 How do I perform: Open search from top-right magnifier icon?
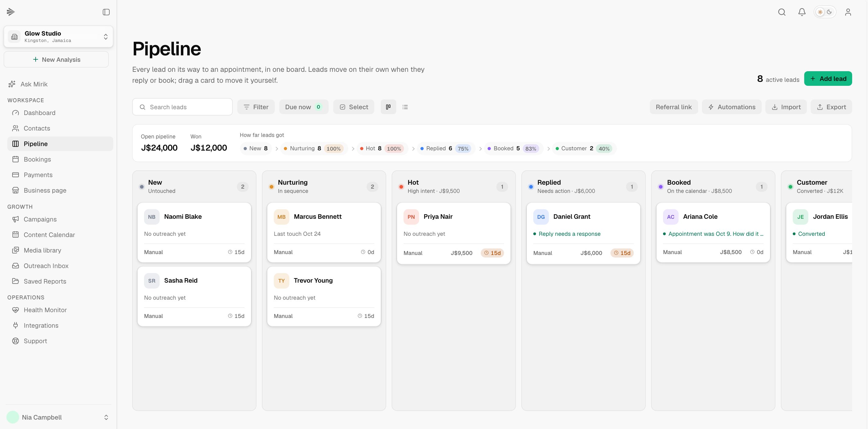pos(782,12)
